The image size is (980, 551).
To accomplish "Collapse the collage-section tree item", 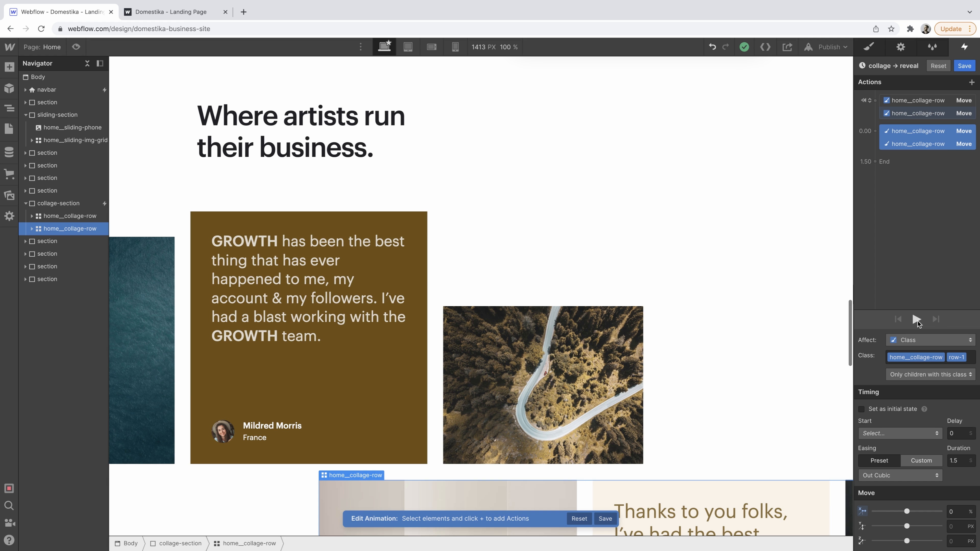I will pyautogui.click(x=26, y=204).
